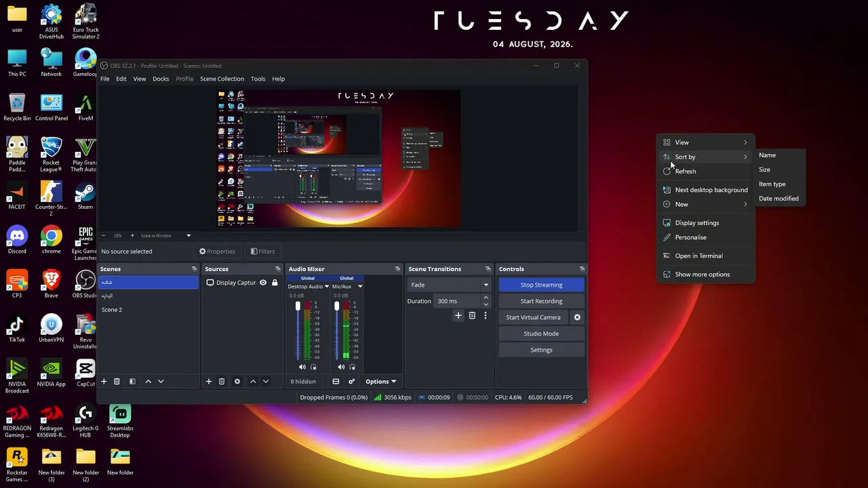
Task: Remove transition using the trash icon
Action: (x=472, y=315)
